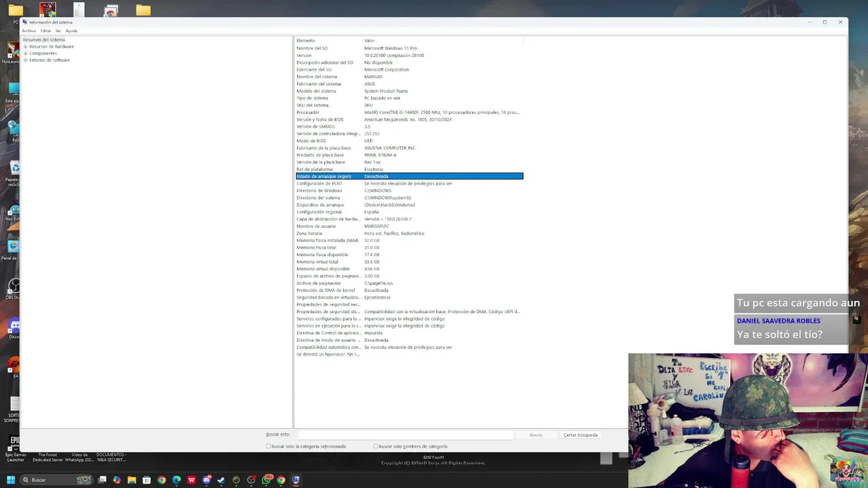Open the Windows Start menu

(11, 480)
